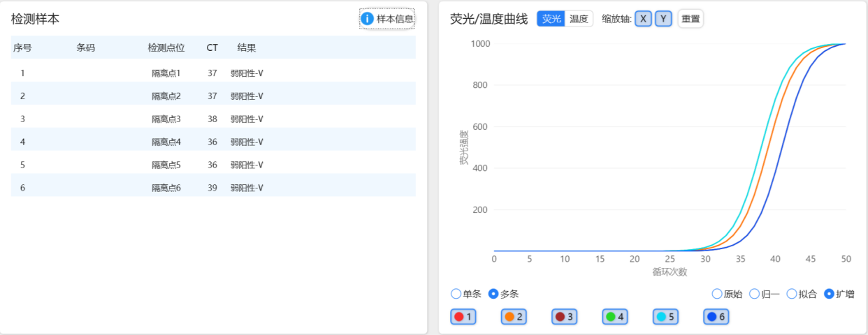
Task: Click the 条码 column header
Action: tap(85, 48)
